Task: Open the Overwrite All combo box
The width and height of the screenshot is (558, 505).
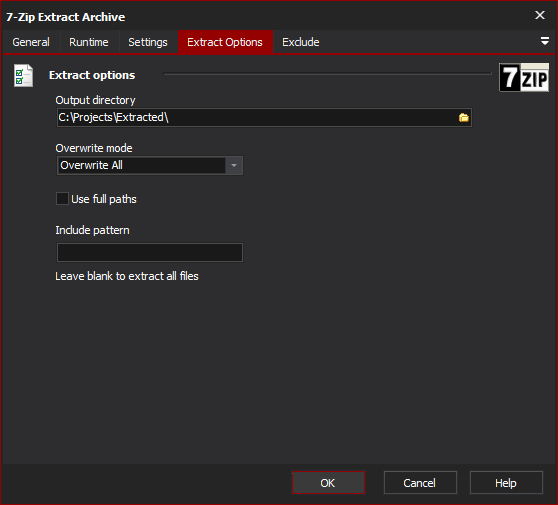Action: [150, 165]
